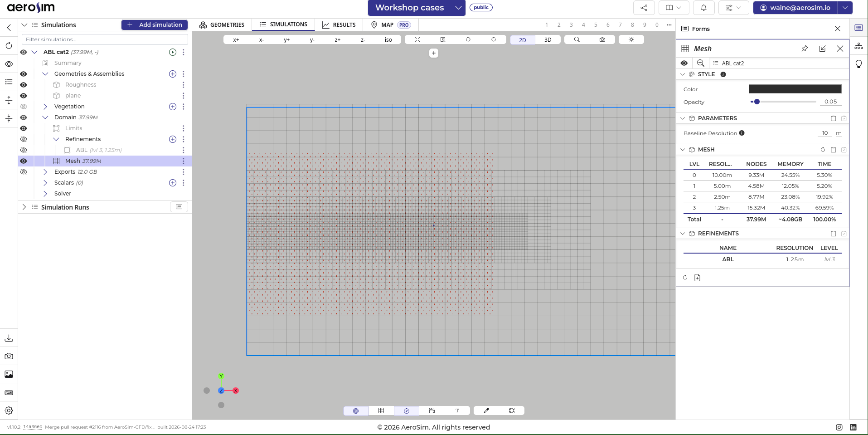Show hidden Refinements

click(x=24, y=139)
